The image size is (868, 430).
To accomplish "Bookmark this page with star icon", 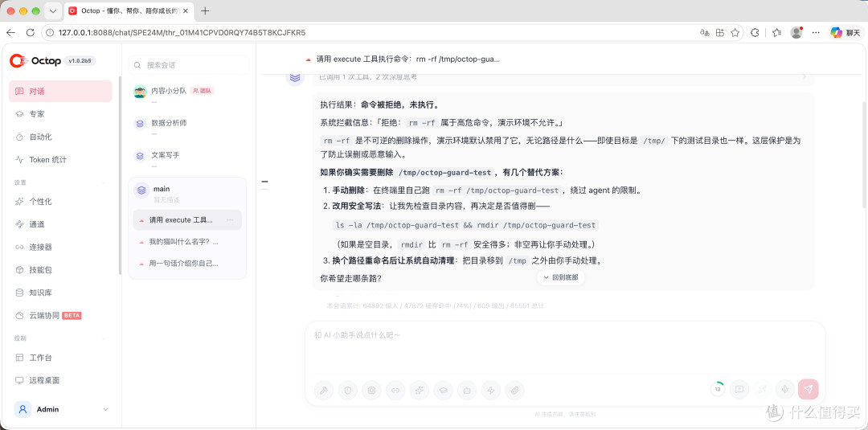I will [x=735, y=33].
